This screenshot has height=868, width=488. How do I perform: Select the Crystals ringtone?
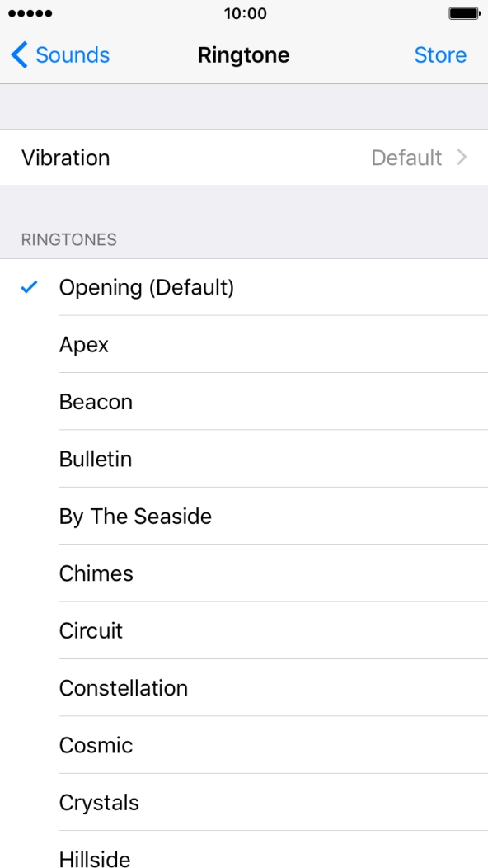99,802
